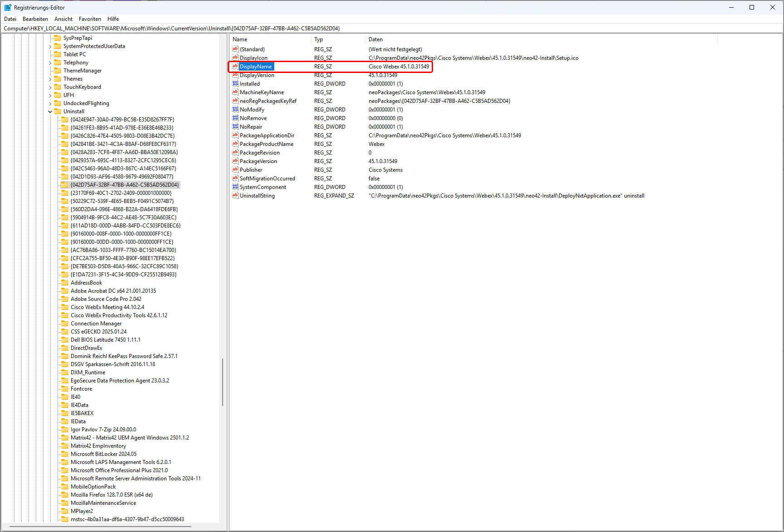Click the folder icon of Connection Manager key
The height and width of the screenshot is (532, 784).
[65, 324]
